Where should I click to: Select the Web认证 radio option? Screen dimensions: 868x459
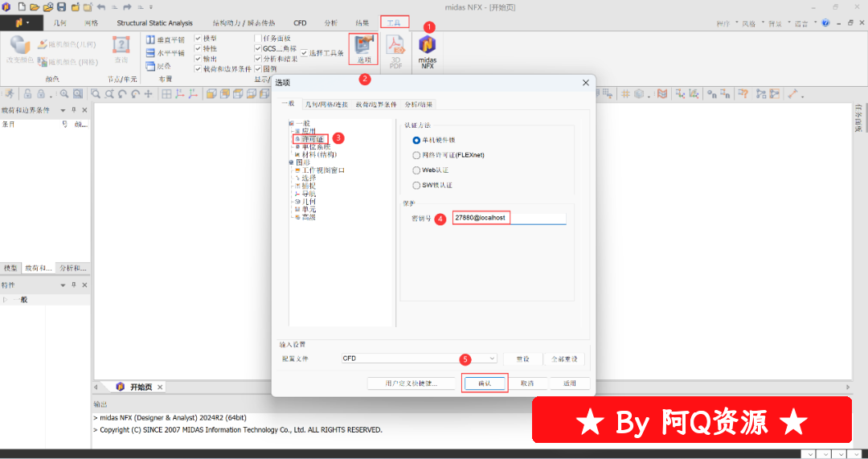[x=416, y=170]
